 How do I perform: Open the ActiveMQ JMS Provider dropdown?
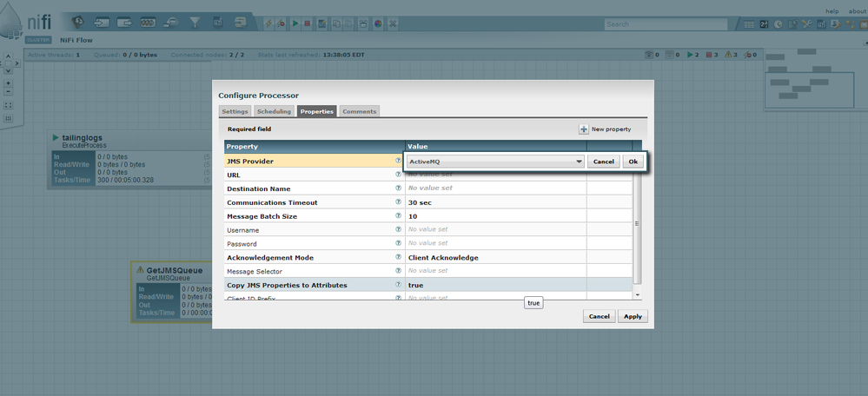pyautogui.click(x=496, y=162)
